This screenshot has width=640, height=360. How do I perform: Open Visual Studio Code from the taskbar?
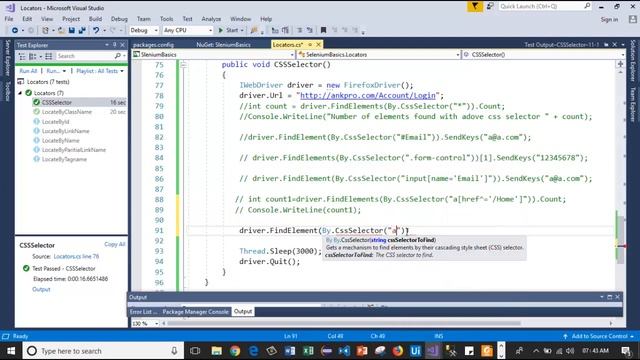pyautogui.click(x=344, y=351)
